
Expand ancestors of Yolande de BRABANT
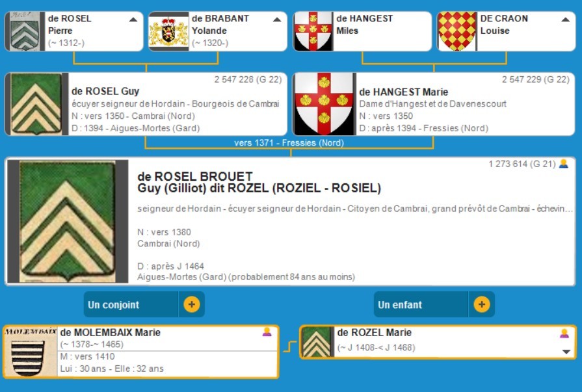(277, 20)
